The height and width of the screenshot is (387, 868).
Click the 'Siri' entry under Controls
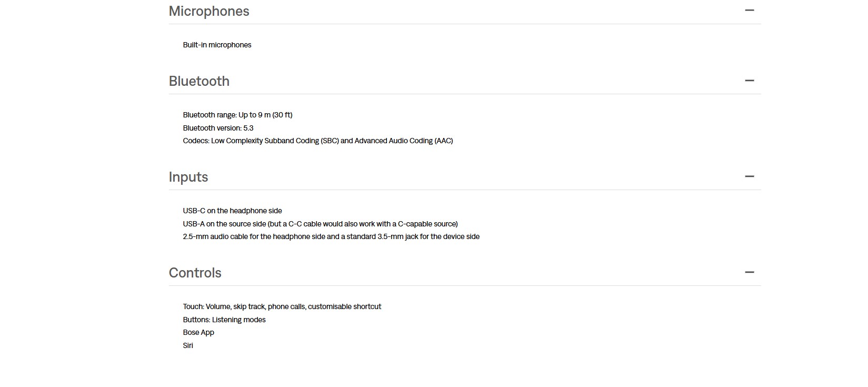tap(188, 345)
